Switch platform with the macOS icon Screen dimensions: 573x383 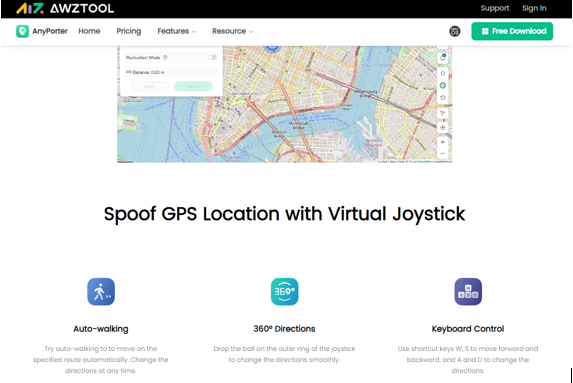tap(455, 31)
